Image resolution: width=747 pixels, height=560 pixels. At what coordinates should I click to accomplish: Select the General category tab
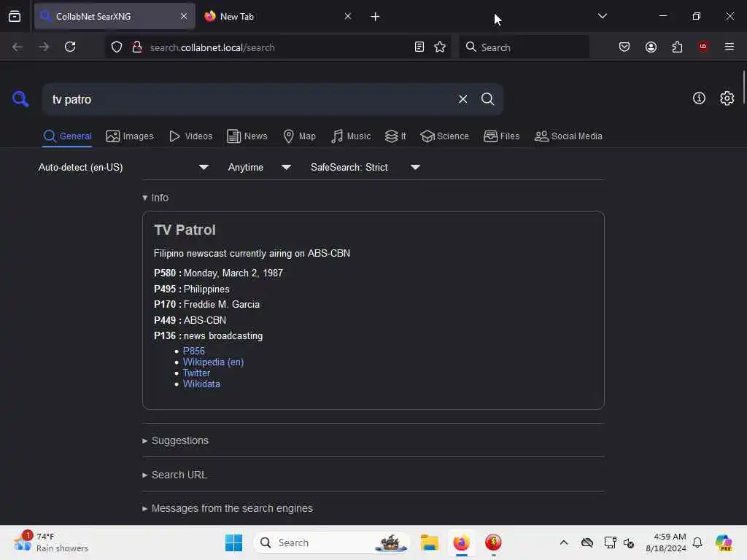tap(67, 136)
